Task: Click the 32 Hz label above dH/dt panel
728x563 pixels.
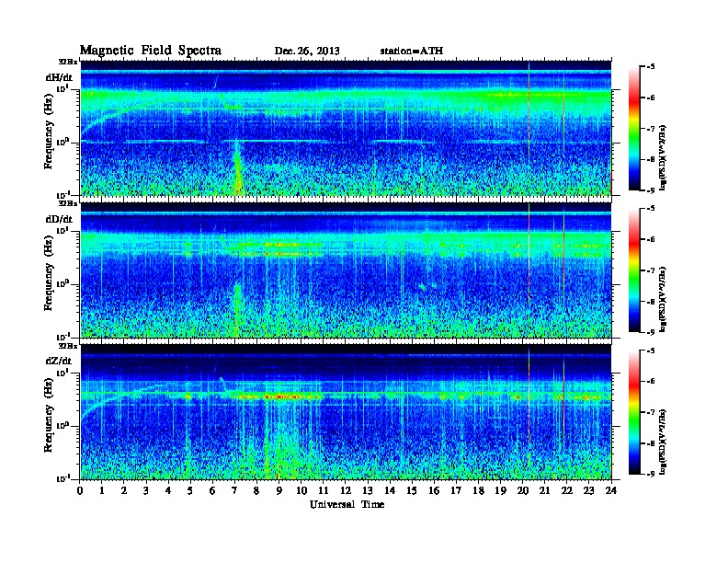Action: (x=68, y=61)
